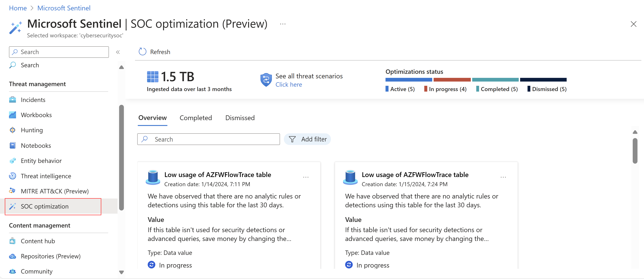Click the Refresh button icon
The image size is (644, 279).
coord(143,51)
